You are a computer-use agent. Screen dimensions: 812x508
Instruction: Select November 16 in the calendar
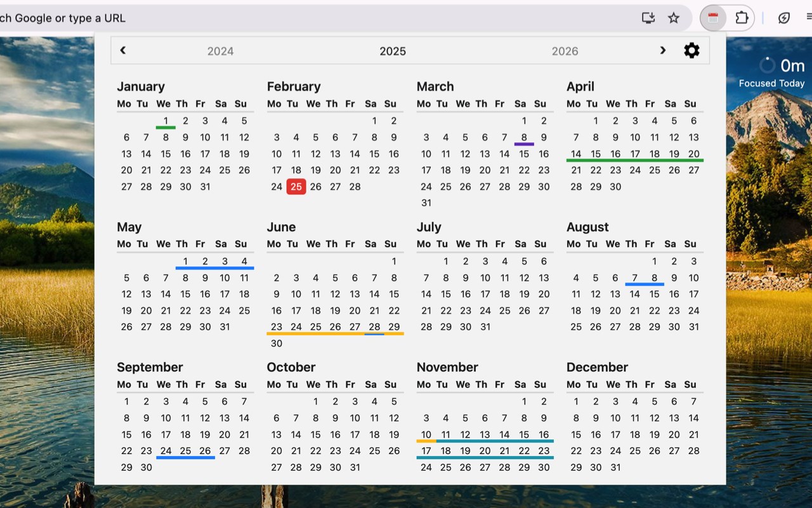pos(544,434)
